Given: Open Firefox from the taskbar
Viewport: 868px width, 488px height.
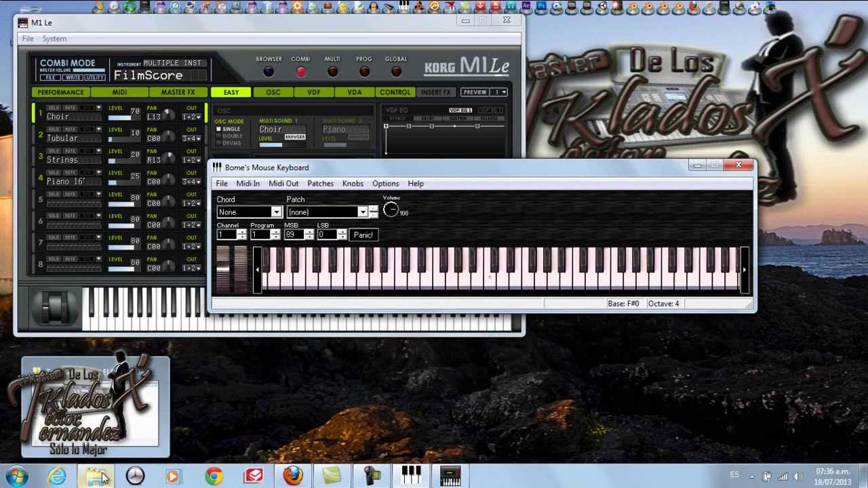Looking at the screenshot, I should [x=293, y=476].
